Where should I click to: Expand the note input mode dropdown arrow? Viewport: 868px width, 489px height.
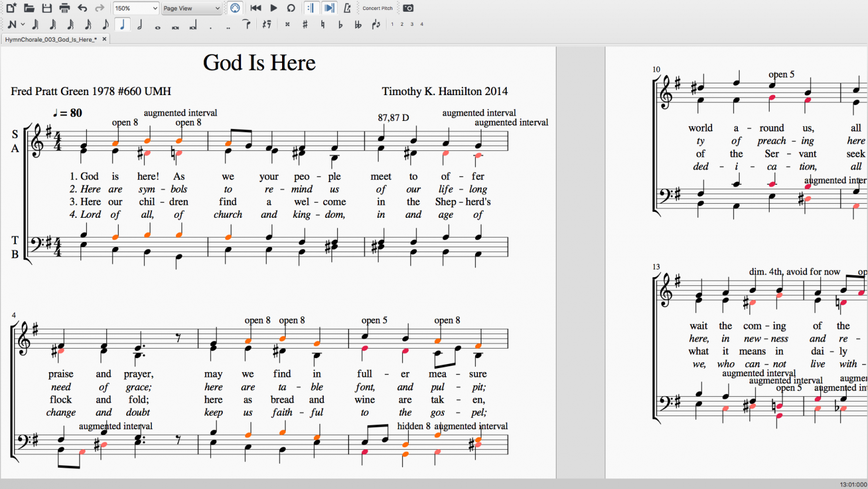click(x=22, y=25)
